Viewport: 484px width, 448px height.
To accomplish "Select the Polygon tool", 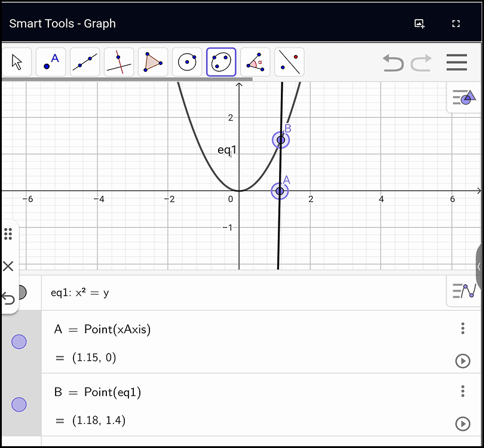I will (152, 62).
